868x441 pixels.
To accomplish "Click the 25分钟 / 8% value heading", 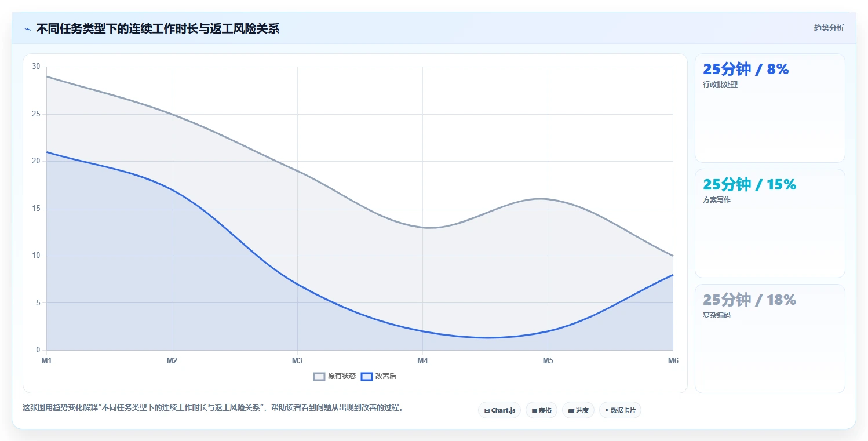I will [x=746, y=70].
